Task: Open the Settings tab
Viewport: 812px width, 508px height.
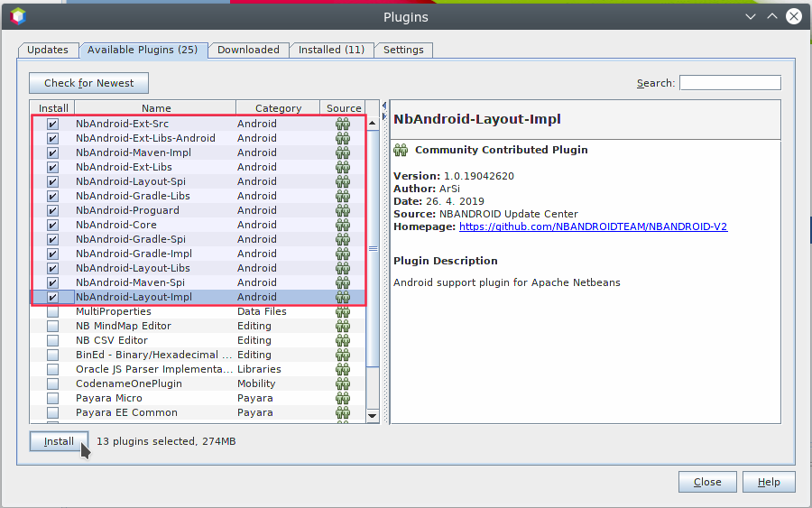Action: [403, 50]
